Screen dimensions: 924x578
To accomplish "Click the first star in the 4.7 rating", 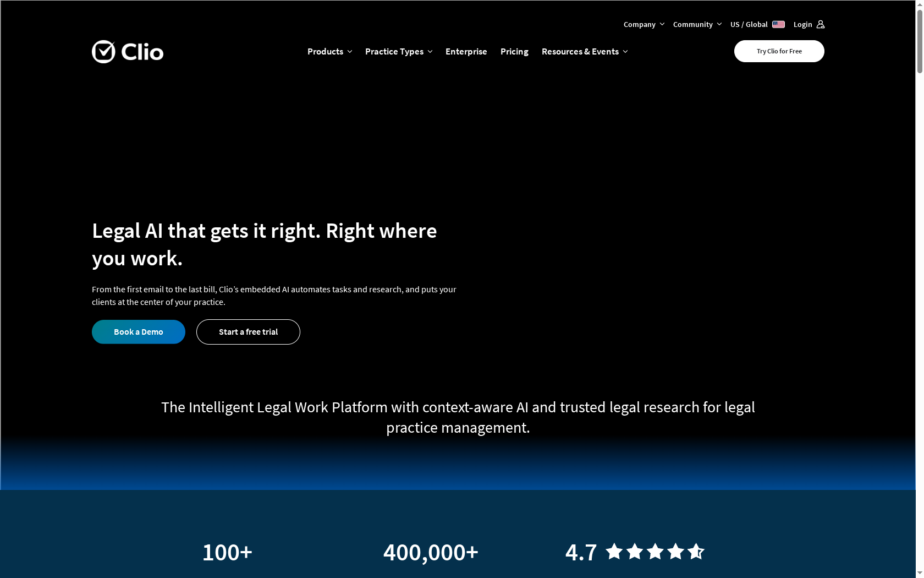I will [x=613, y=552].
